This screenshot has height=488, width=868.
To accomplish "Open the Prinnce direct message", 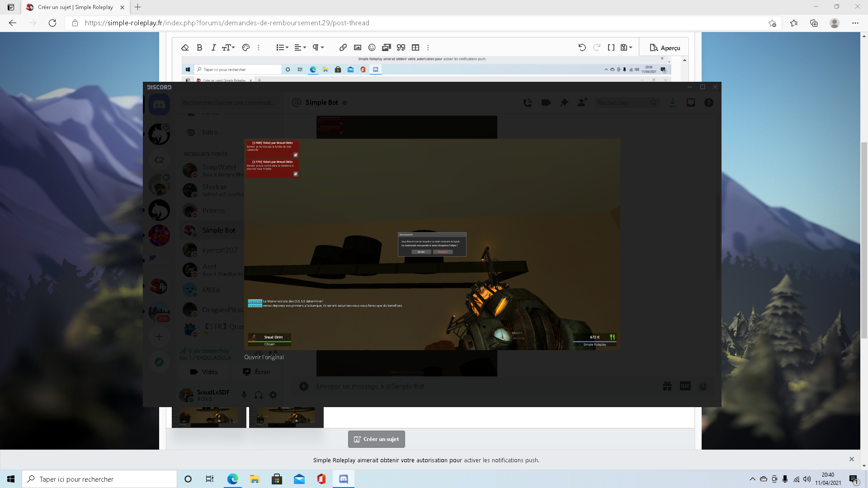I will 212,210.
